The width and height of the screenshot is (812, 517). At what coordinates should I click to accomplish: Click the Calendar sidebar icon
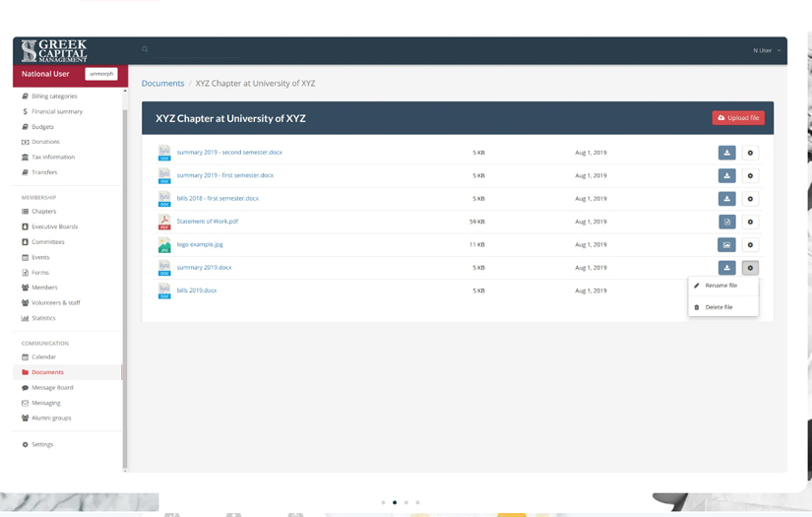(25, 356)
